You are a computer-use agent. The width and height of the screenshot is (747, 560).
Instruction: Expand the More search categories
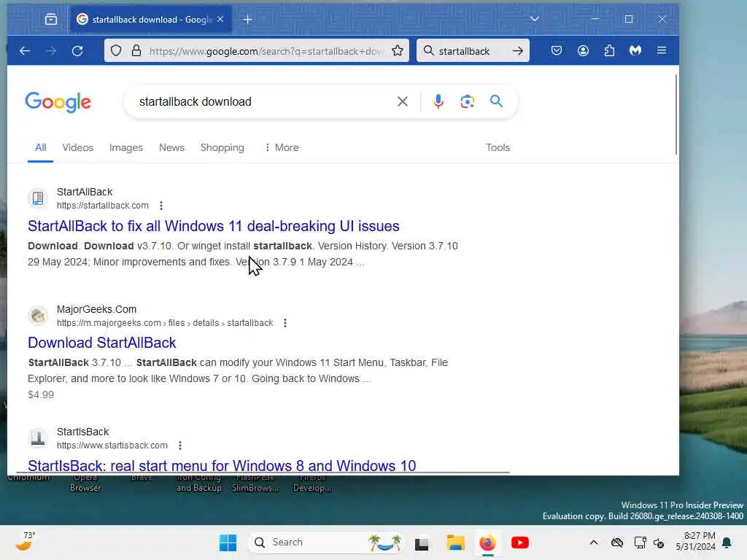tap(282, 147)
